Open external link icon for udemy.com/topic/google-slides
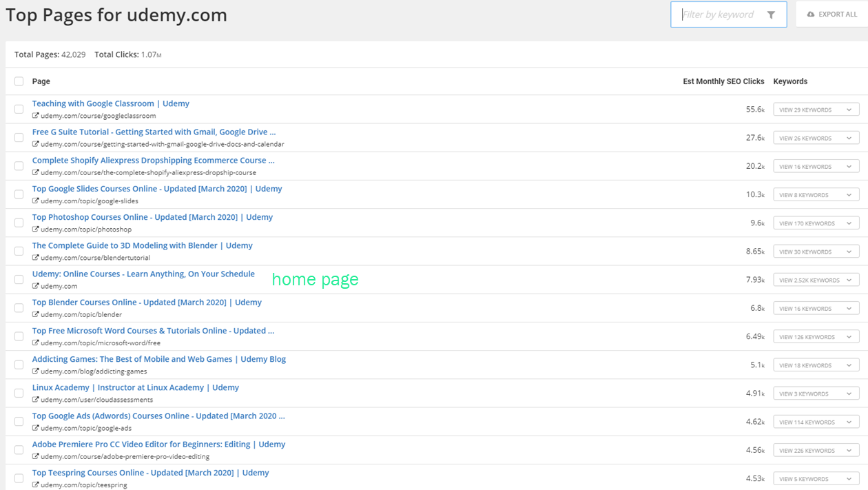The image size is (868, 490). tap(35, 201)
